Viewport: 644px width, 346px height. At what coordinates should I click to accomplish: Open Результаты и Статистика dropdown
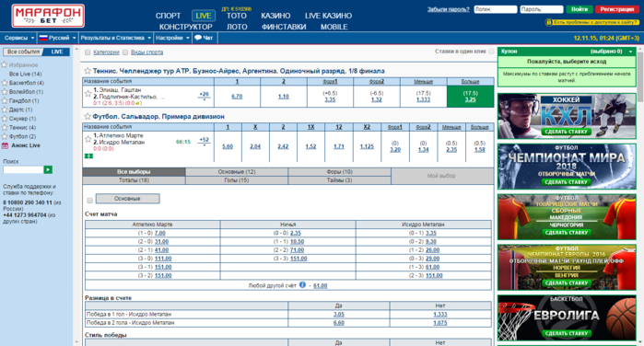click(x=116, y=38)
